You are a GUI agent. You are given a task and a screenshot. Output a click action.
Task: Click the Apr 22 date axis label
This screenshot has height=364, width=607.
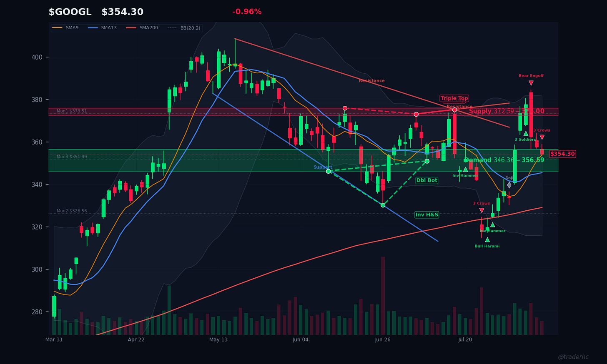click(136, 340)
